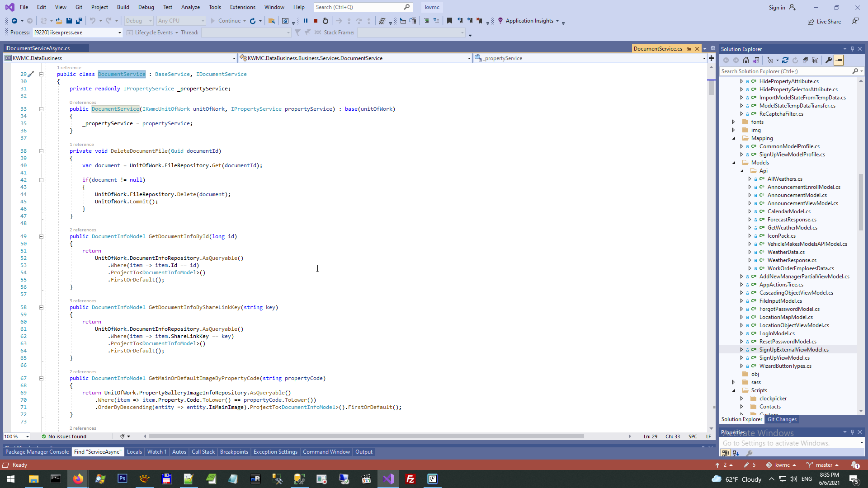Click the Restart debugging icon
Image resolution: width=868 pixels, height=488 pixels.
point(325,21)
